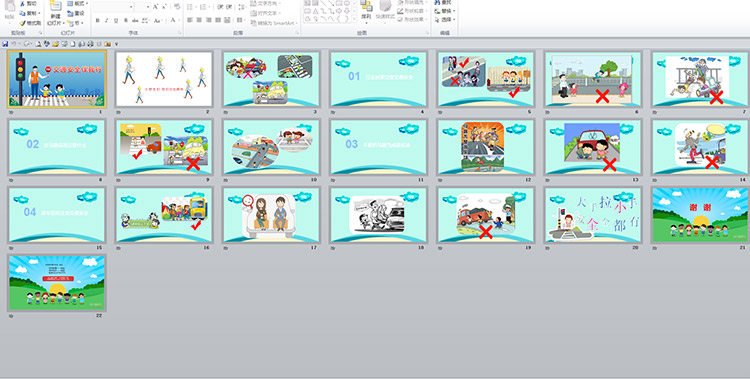750x379 pixels.
Task: Click the print preview icon in quick access toolbar
Action: point(38,44)
